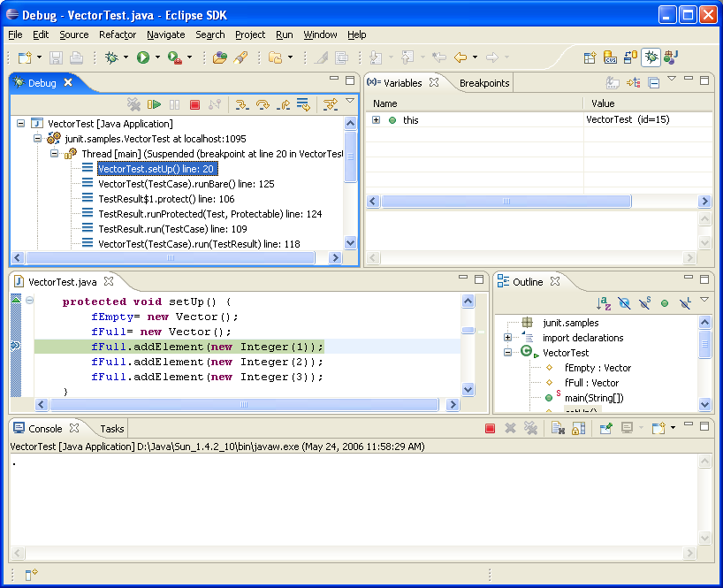Image resolution: width=723 pixels, height=588 pixels.
Task: Click the Search flashlight toolbar icon
Action: (240, 57)
